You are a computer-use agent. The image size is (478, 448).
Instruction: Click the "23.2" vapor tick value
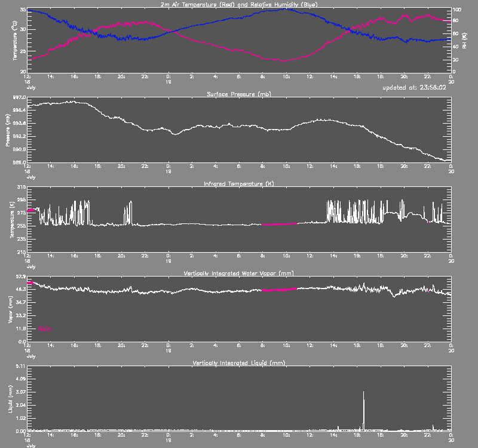(x=21, y=315)
